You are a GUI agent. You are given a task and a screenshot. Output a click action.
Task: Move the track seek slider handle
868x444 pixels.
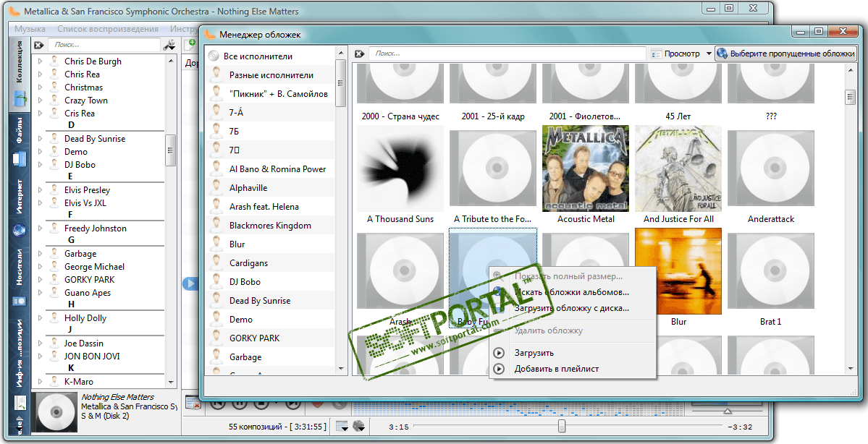pyautogui.click(x=561, y=426)
